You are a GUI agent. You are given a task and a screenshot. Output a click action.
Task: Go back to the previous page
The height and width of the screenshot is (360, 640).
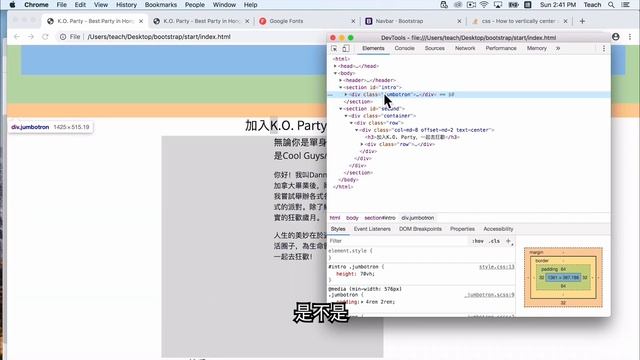point(17,37)
